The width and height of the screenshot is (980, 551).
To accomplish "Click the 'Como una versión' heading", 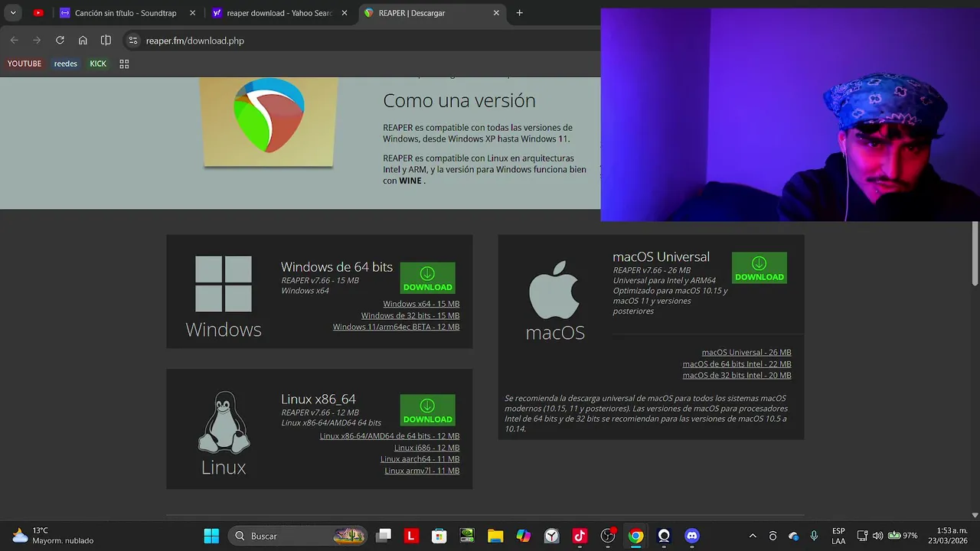I will pos(459,100).
